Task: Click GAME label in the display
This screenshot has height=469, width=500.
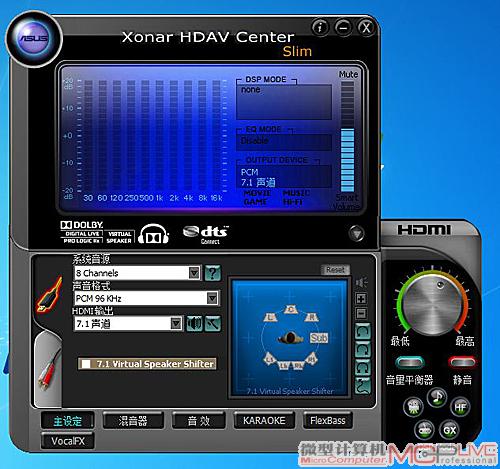Action: 255,202
